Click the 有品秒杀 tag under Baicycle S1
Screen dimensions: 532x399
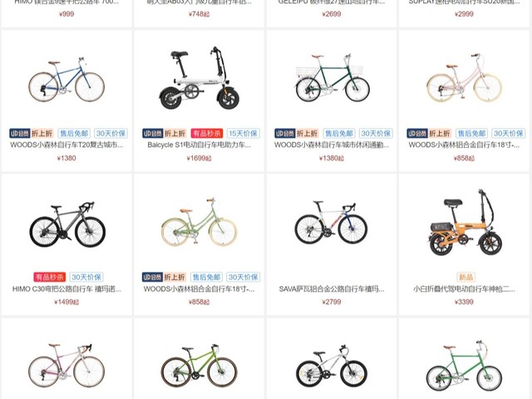207,133
